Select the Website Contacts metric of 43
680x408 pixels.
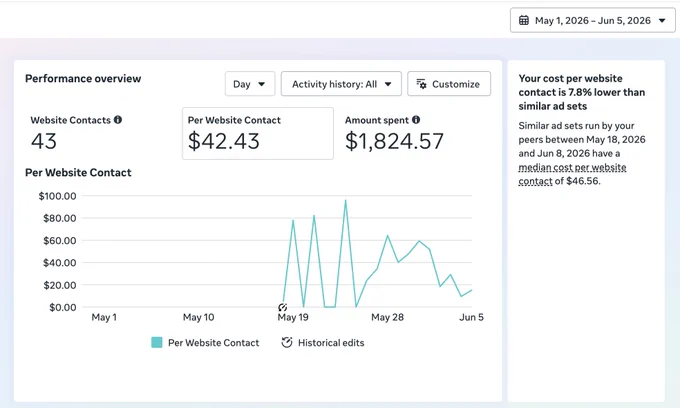click(76, 134)
